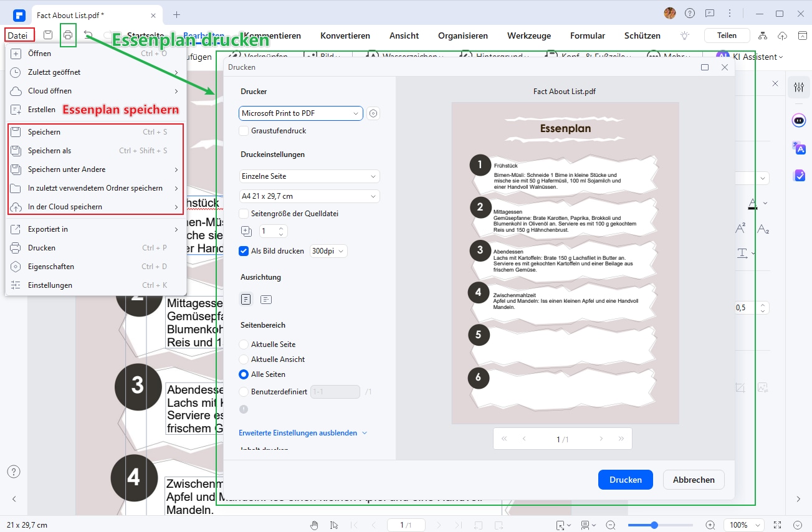Viewport: 812px width, 532px height.
Task: Select Benutzerdefiniert radio button
Action: pos(244,392)
